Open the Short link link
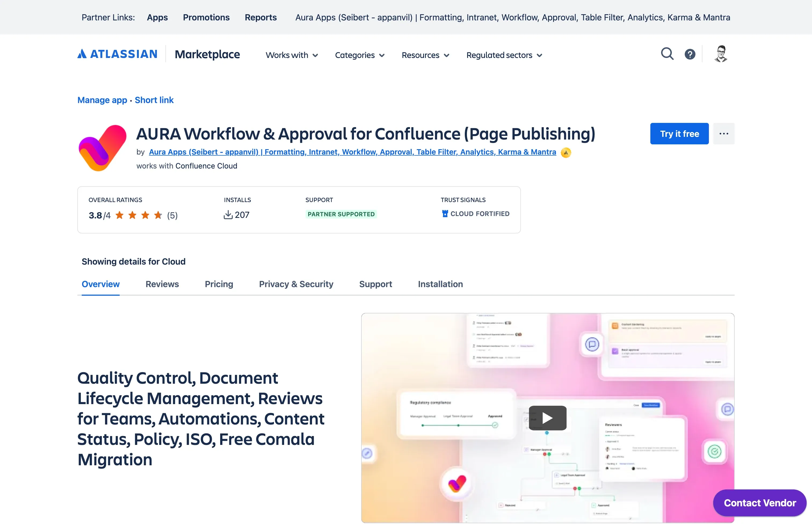Viewport: 812px width, 527px height. coord(154,100)
